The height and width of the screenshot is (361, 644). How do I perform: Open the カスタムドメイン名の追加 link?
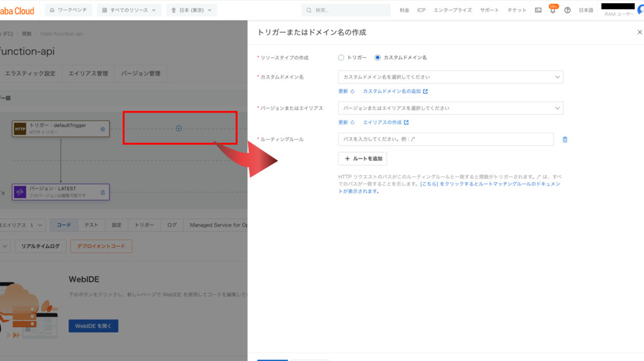tap(395, 91)
